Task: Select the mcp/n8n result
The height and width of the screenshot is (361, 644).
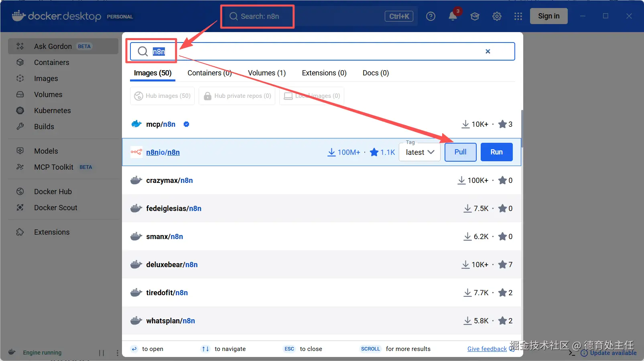Action: click(x=321, y=124)
